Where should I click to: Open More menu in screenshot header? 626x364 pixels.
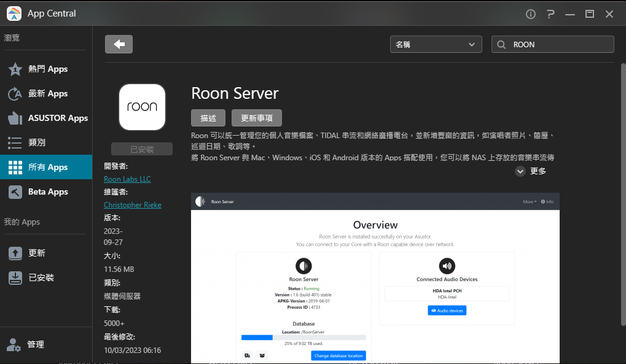pyautogui.click(x=530, y=201)
